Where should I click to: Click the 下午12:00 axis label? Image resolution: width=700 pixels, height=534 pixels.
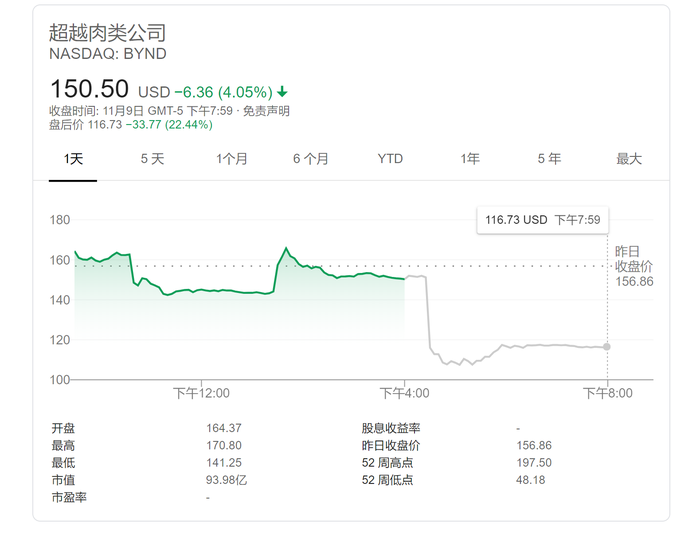point(201,393)
